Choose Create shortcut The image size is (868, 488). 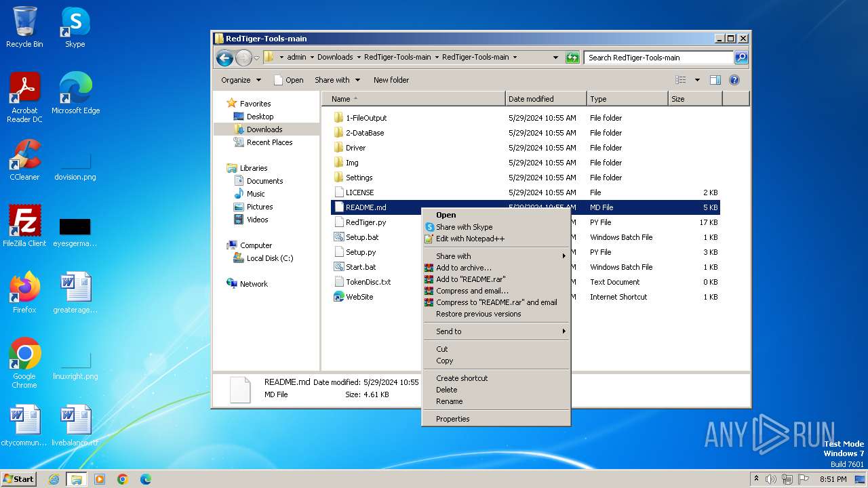[x=495, y=378]
